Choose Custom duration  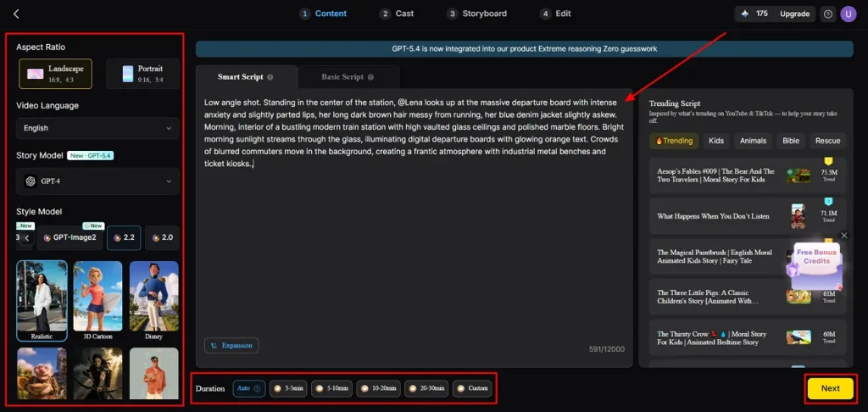472,388
